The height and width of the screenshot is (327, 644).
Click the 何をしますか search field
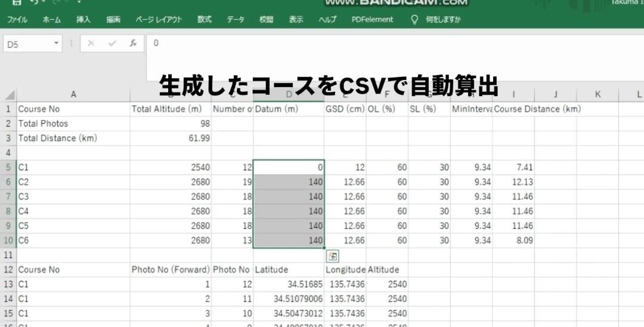pos(443,19)
